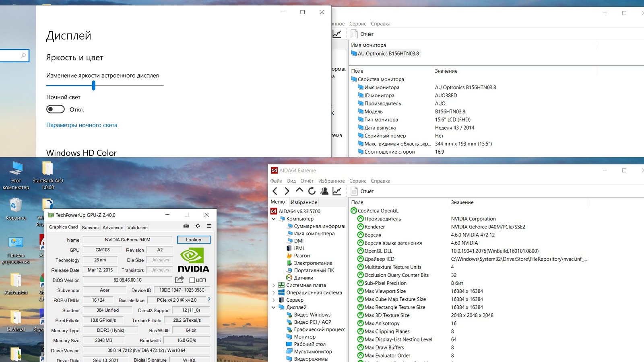Switch to Меню tab in AIDA64 sidebar
Screen dimensions: 644x362
[278, 202]
